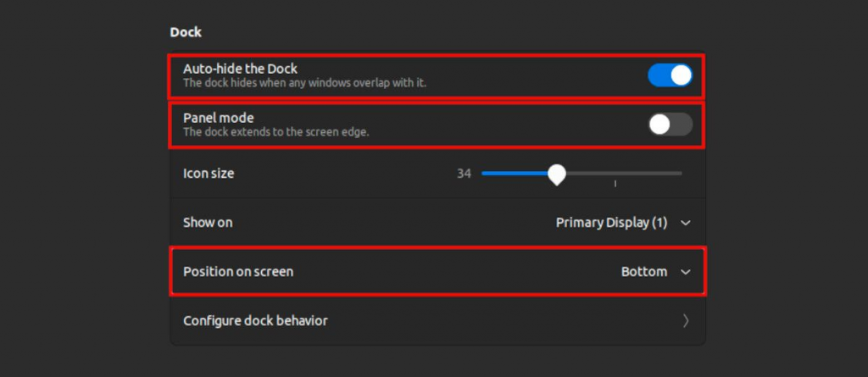Click the white teardrop slider knob
The image size is (868, 377).
point(556,175)
